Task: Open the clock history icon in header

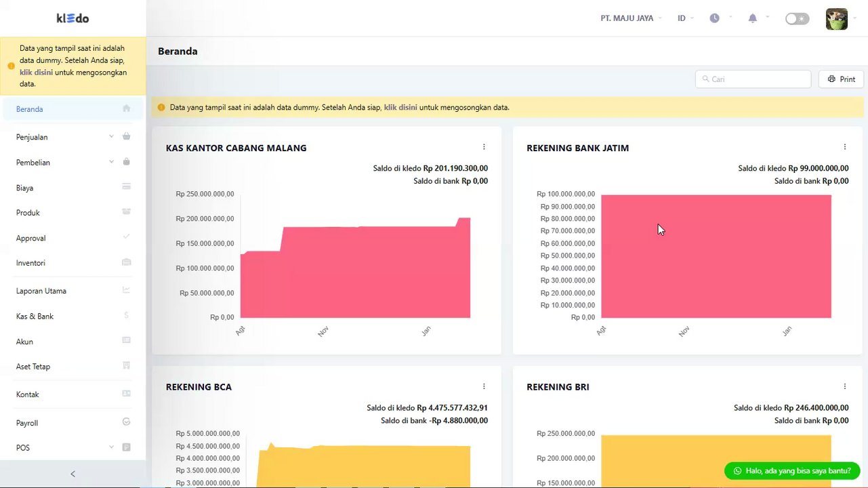Action: click(714, 18)
